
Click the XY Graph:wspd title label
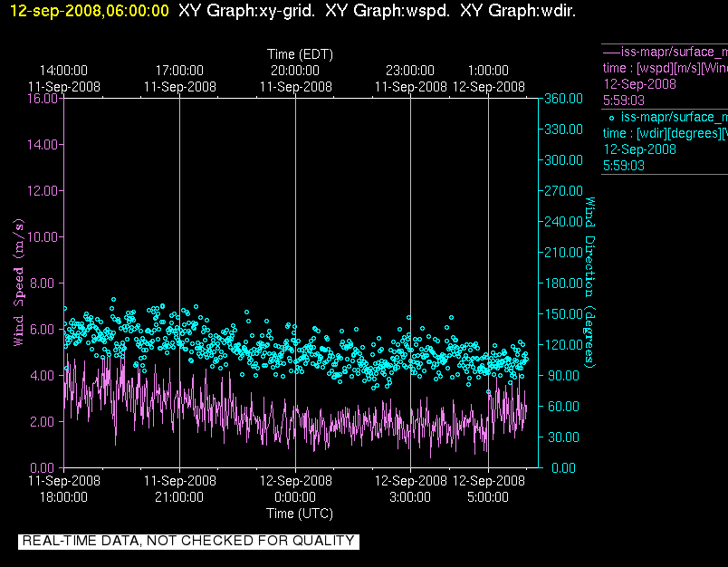point(388,10)
